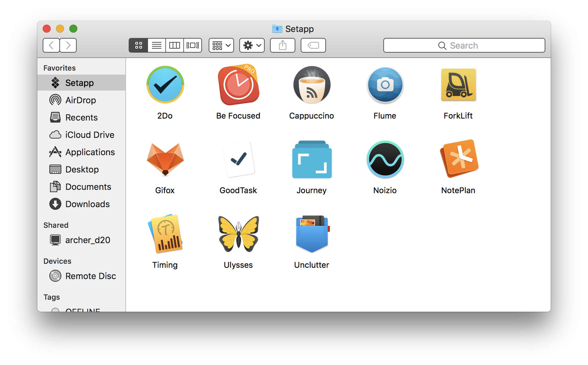Click the Devices sidebar heading
Screen dimensions: 588x365
click(57, 261)
